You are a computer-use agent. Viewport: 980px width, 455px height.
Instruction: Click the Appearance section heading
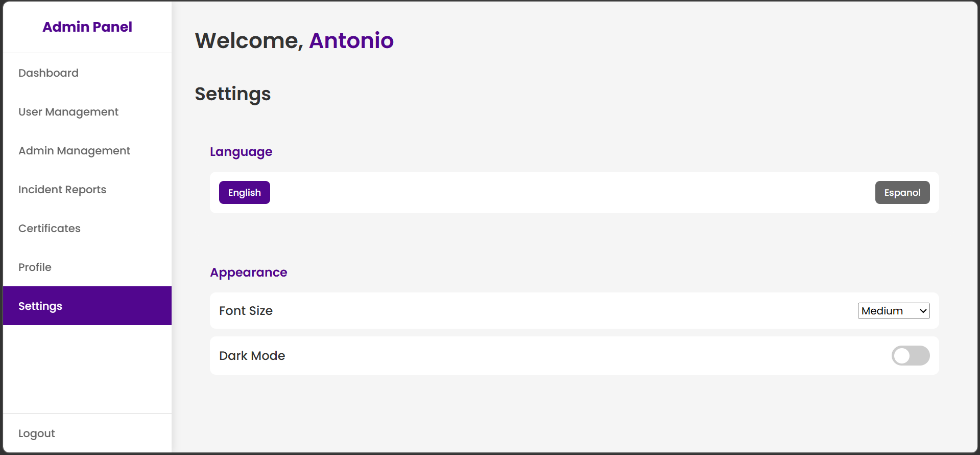249,272
